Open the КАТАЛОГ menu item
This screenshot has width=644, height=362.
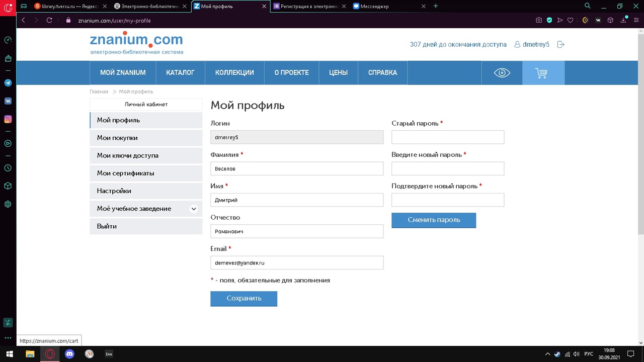pos(180,72)
